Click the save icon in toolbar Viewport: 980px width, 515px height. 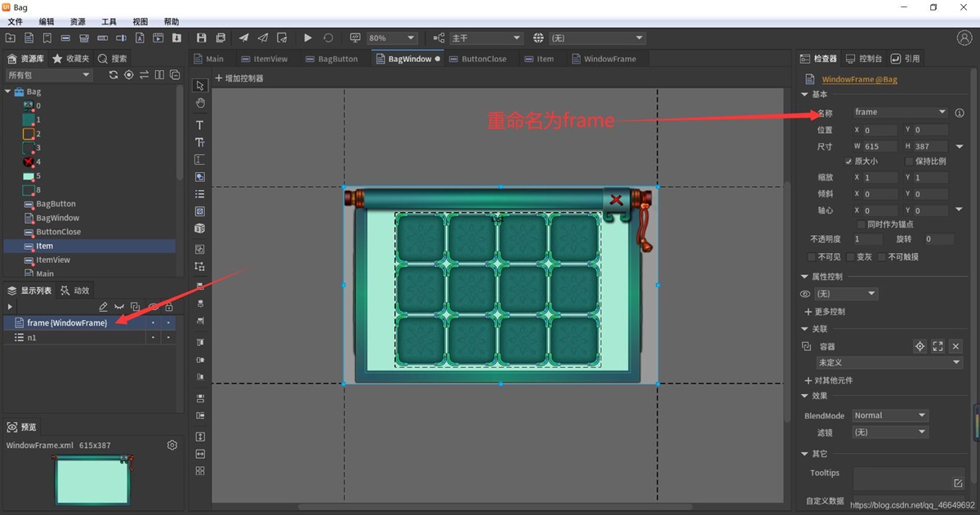tap(202, 38)
